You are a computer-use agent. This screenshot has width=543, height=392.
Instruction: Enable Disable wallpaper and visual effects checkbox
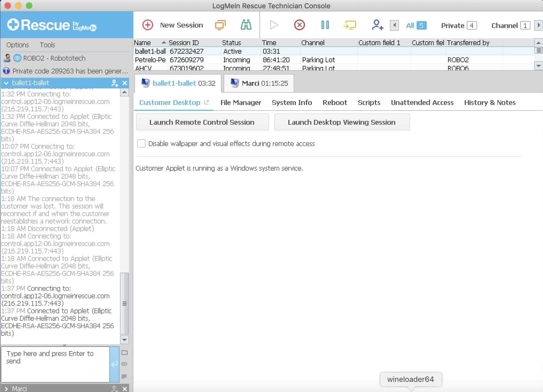pyautogui.click(x=141, y=144)
